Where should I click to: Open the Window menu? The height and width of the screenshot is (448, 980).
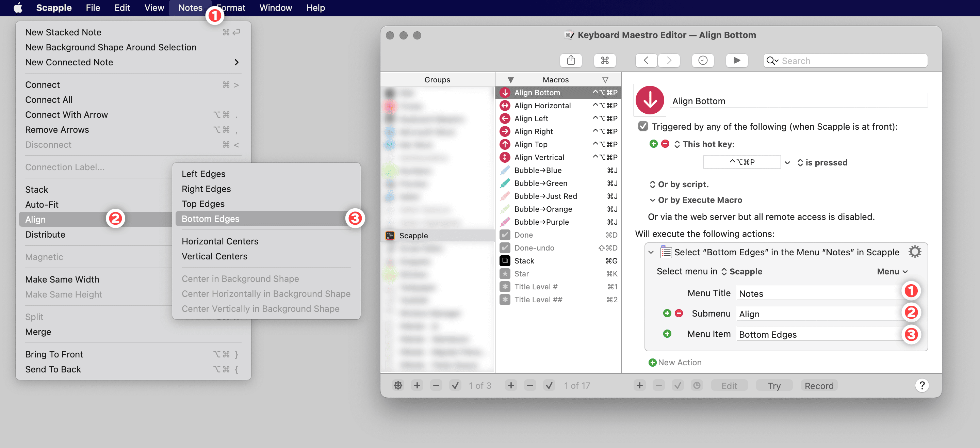pyautogui.click(x=275, y=7)
